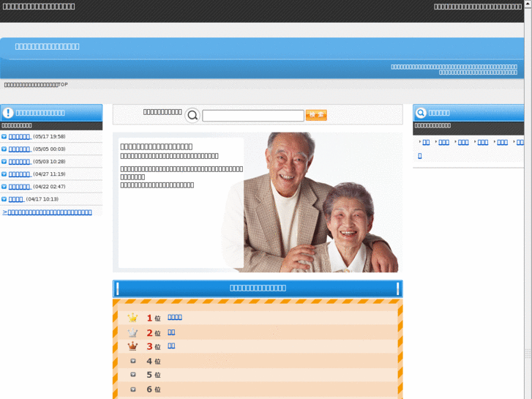The image size is (532, 399).
Task: Click the small gray icon beside rank 6
Action: (133, 389)
